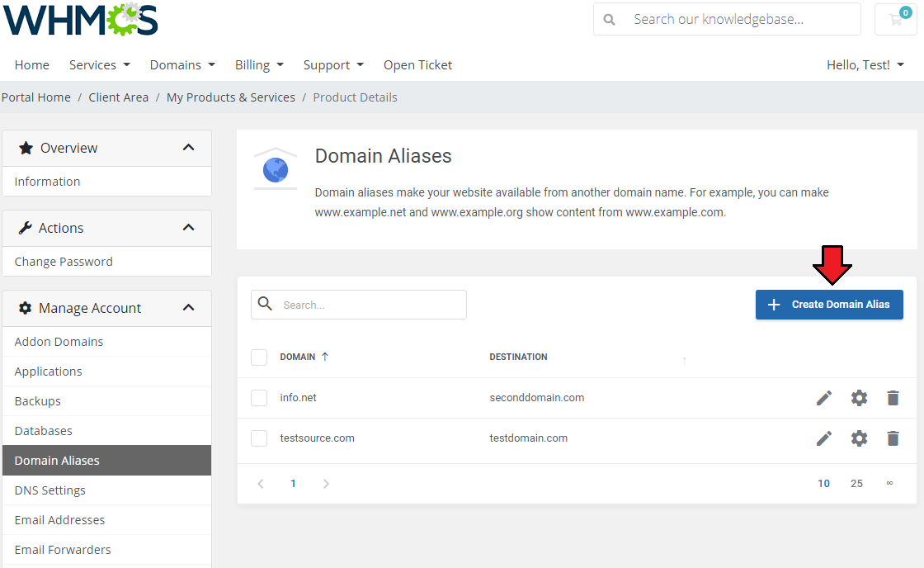Open DNS Settings in sidebar
Screen dimensions: 924x568
point(106,490)
